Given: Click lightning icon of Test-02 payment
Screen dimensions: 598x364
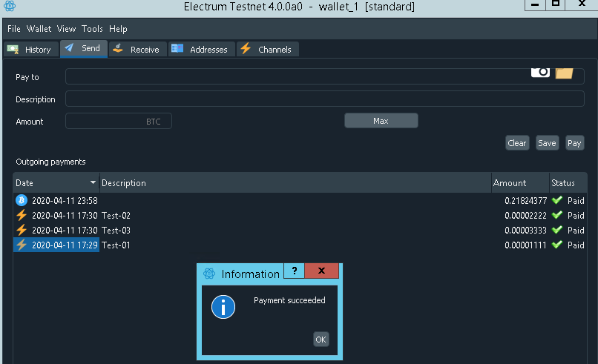Looking at the screenshot, I should (22, 215).
